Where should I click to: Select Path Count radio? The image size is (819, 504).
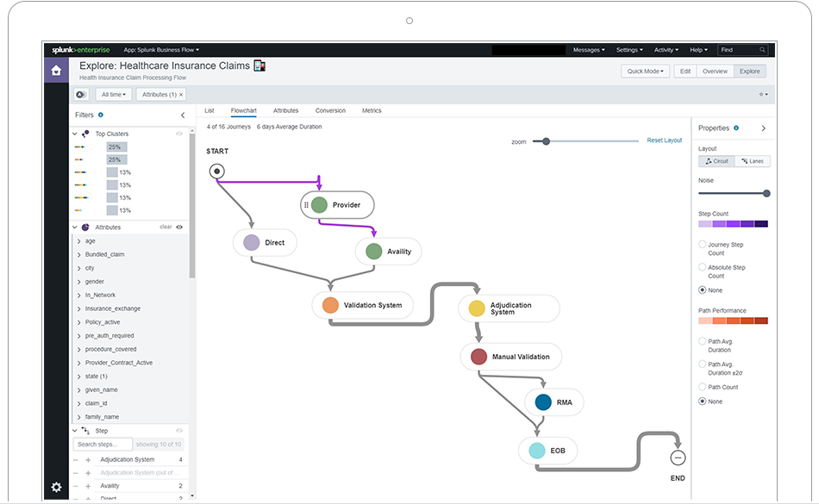point(702,387)
